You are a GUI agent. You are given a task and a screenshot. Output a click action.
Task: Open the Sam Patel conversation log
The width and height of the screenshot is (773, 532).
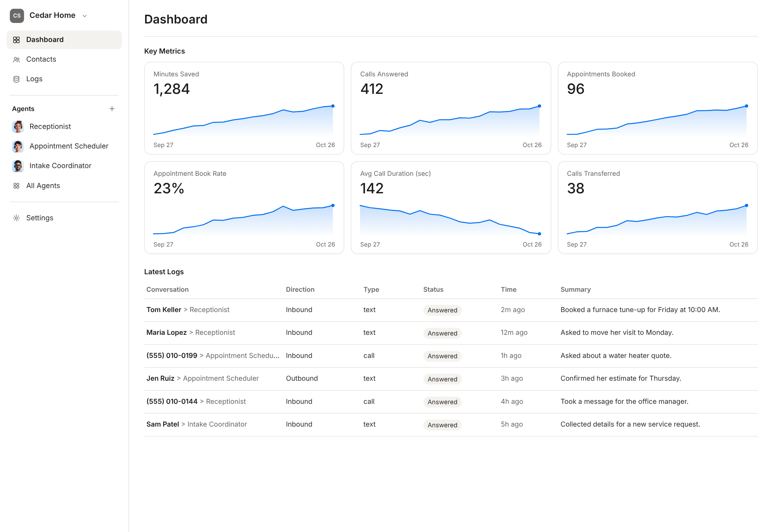point(451,424)
